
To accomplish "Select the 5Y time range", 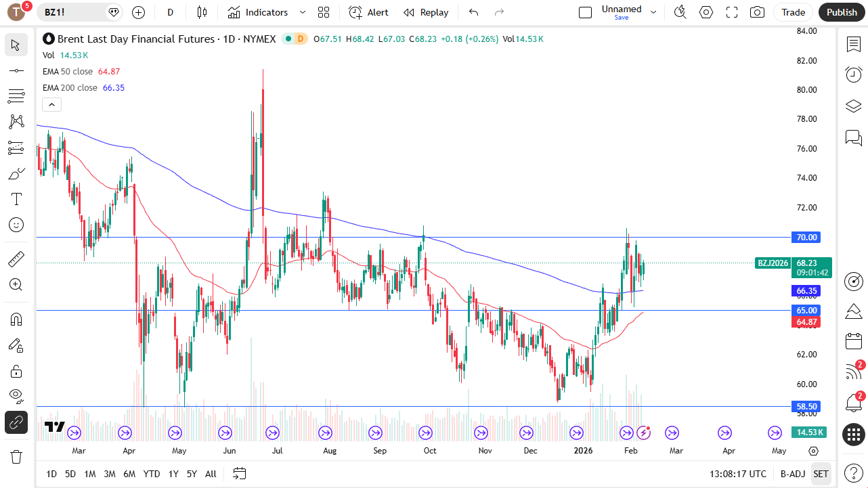I will coord(192,474).
